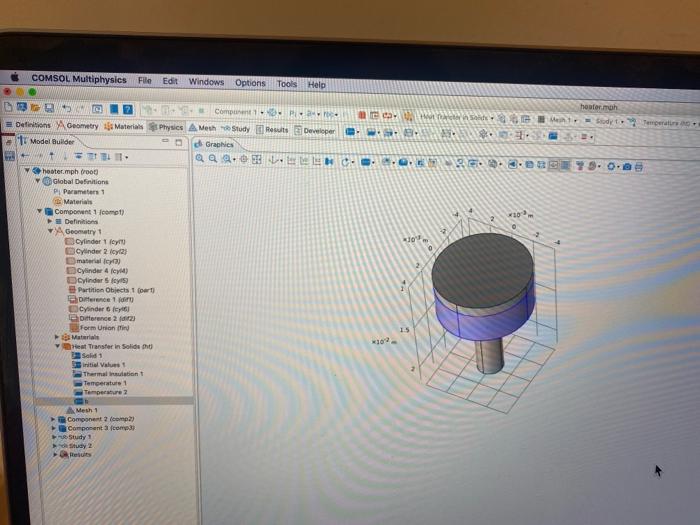
Task: Select Cylinder 1 (cyl1) geometry node
Action: coord(96,242)
